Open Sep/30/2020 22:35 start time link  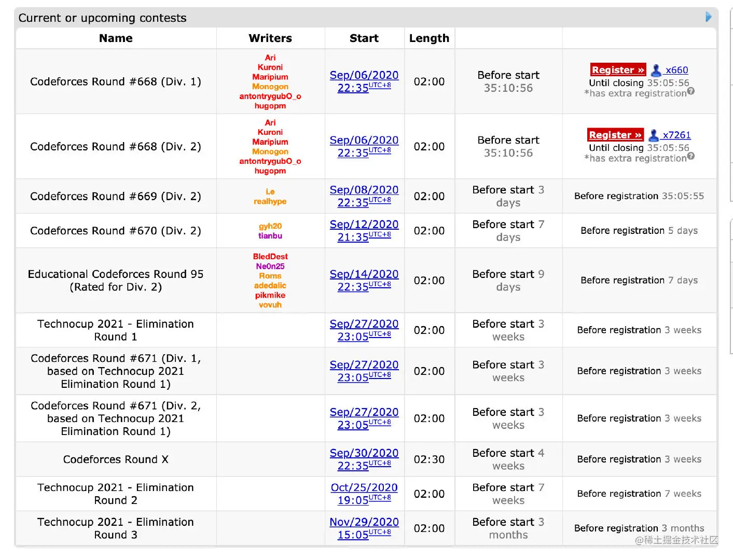point(364,459)
